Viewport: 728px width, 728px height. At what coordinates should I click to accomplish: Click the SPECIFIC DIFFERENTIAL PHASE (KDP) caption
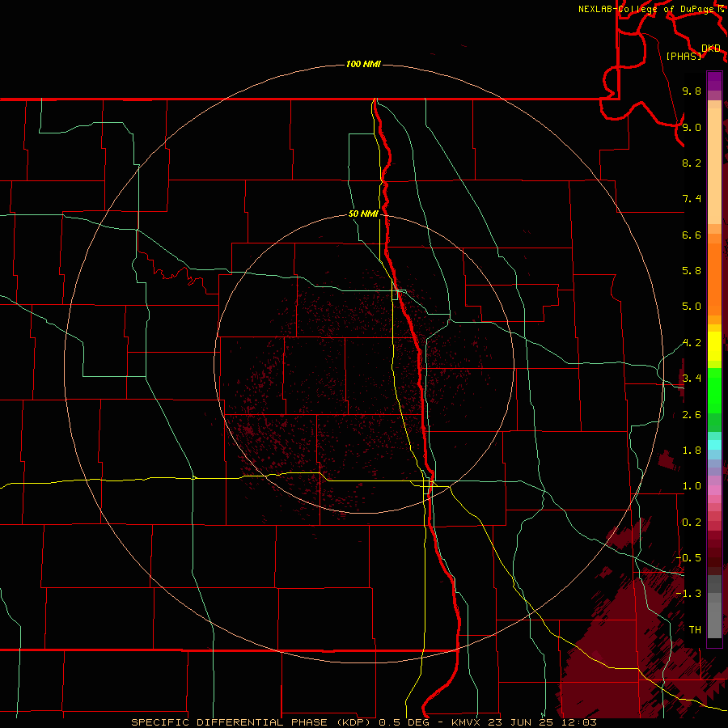(250, 722)
